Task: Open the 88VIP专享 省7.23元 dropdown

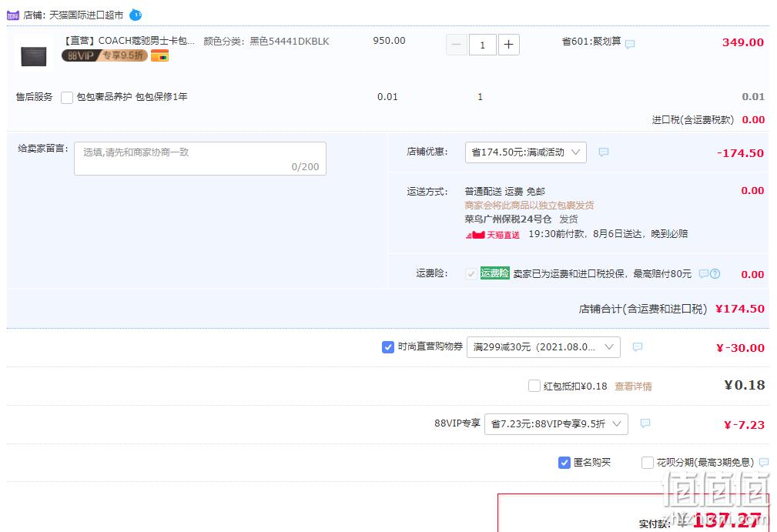Action: [x=556, y=424]
